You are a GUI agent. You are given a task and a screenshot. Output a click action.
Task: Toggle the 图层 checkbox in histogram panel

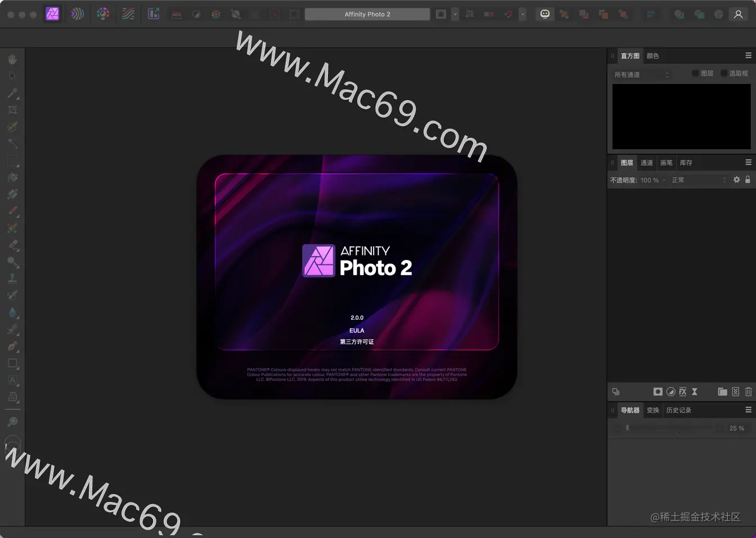coord(695,73)
